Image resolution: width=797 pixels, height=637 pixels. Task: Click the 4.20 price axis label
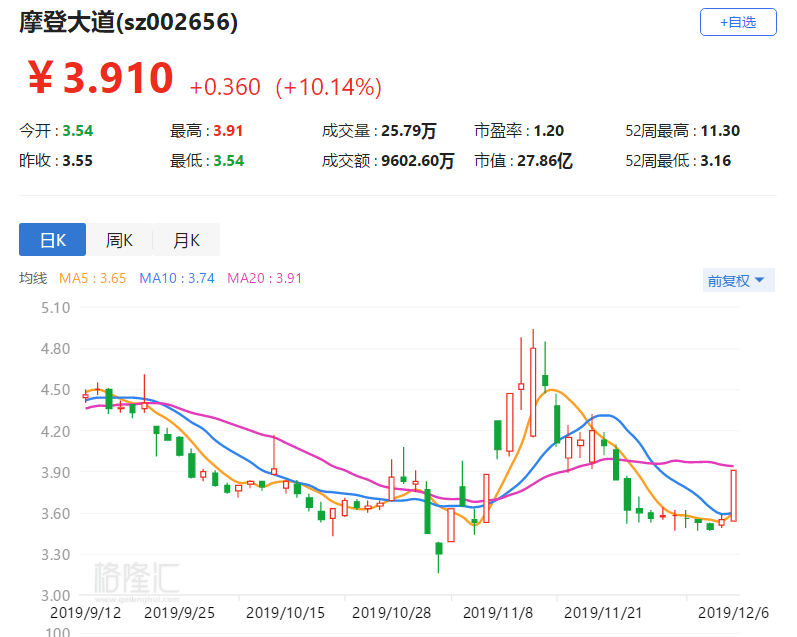[55, 432]
